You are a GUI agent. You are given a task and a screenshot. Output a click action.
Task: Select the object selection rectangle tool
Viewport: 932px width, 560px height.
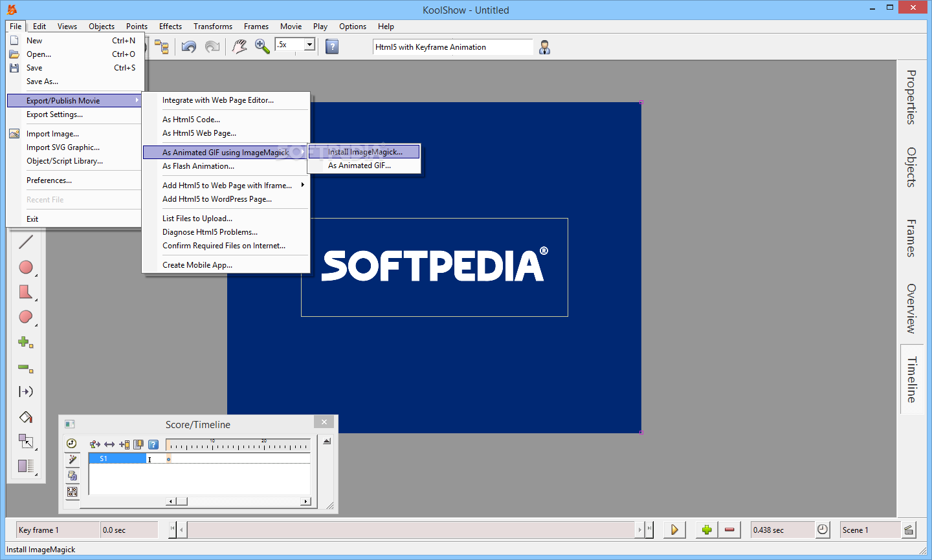click(26, 441)
